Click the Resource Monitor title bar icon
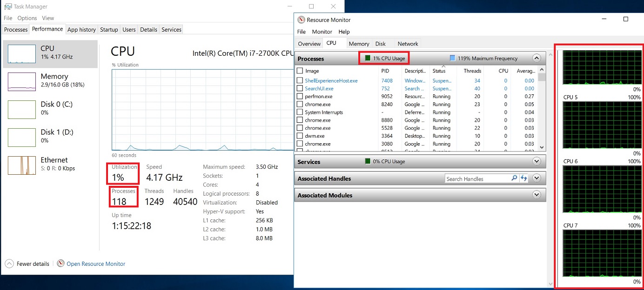This screenshot has height=290, width=644. (301, 20)
